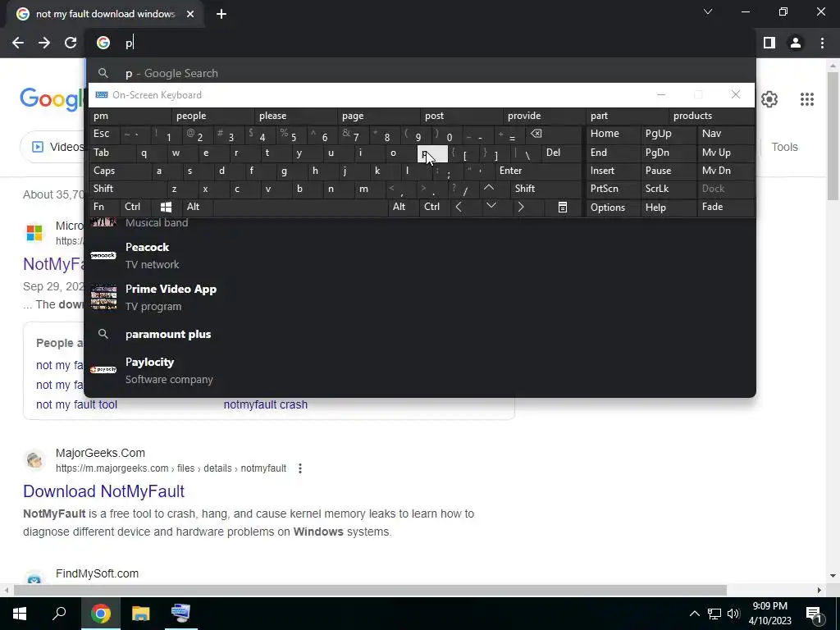
Task: Click the horizontal scrollbar thumb
Action: point(370,590)
